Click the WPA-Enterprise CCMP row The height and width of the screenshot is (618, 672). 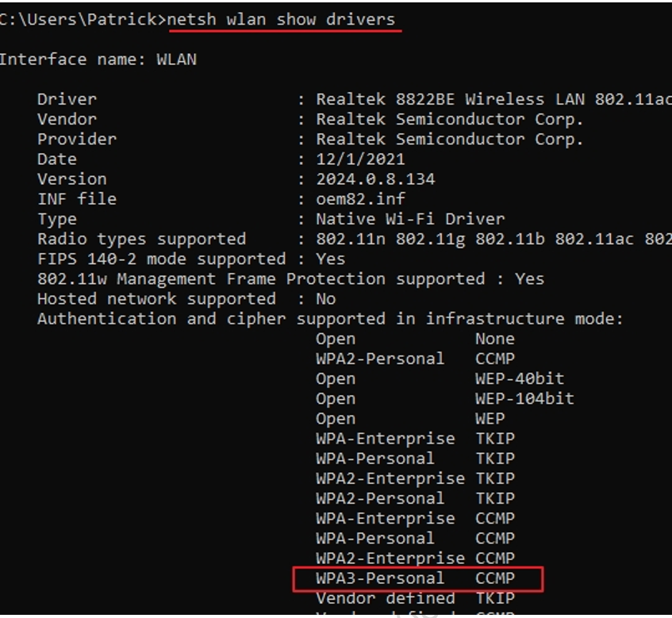point(415,519)
